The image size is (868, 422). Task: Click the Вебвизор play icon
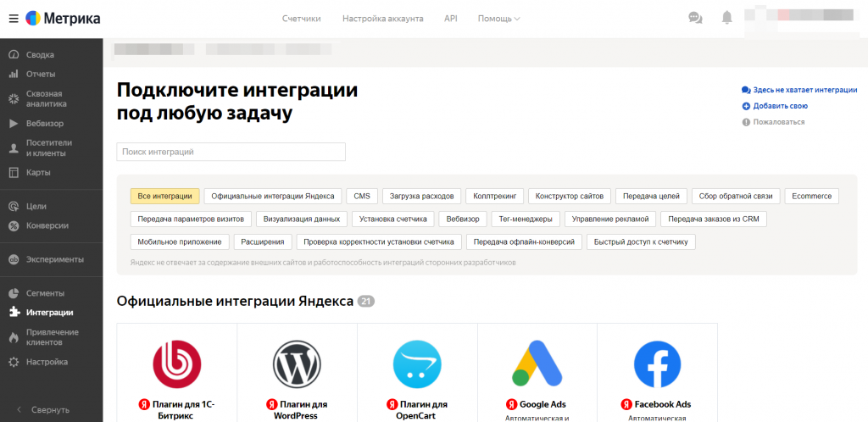14,124
